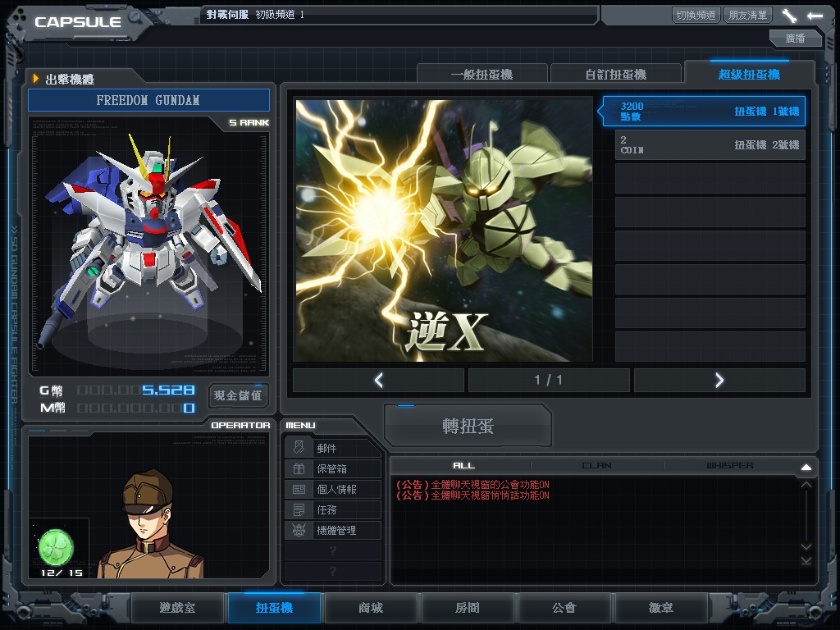Click the 1 / 1 page indicator

[x=549, y=380]
